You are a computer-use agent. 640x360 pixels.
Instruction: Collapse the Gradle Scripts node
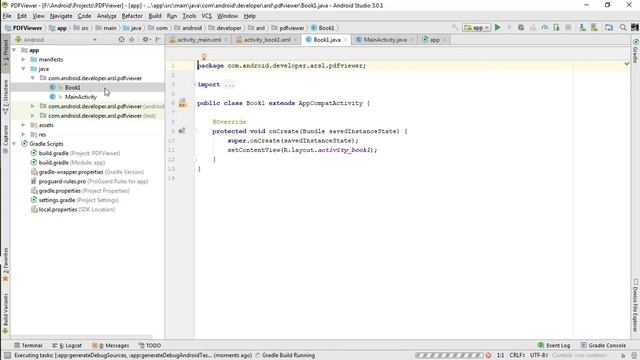point(15,144)
